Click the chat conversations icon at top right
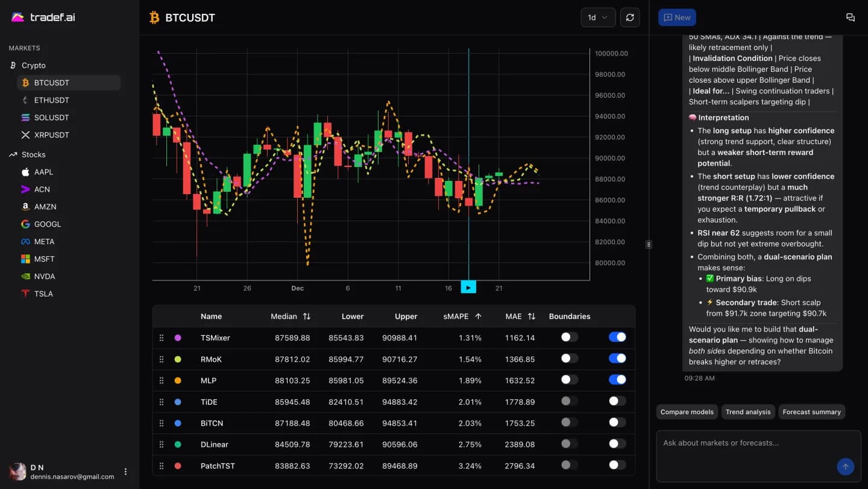868x489 pixels. (851, 17)
